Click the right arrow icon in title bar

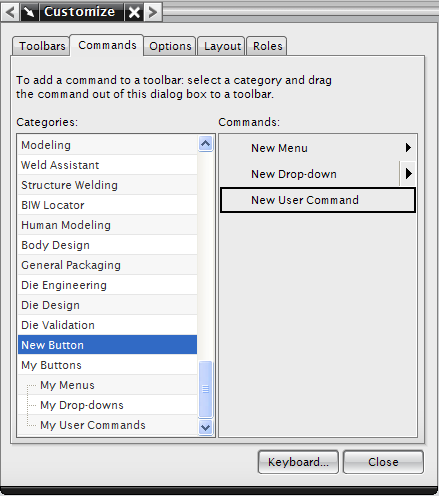click(x=153, y=12)
